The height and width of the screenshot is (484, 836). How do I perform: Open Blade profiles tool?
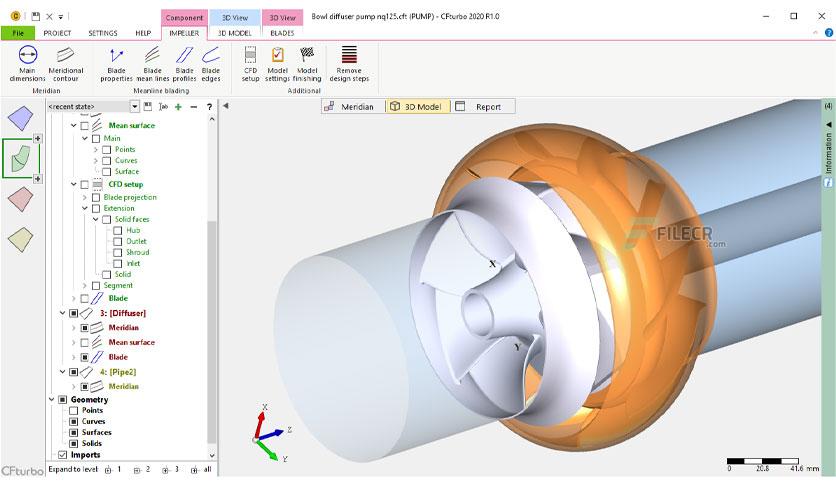click(x=184, y=63)
